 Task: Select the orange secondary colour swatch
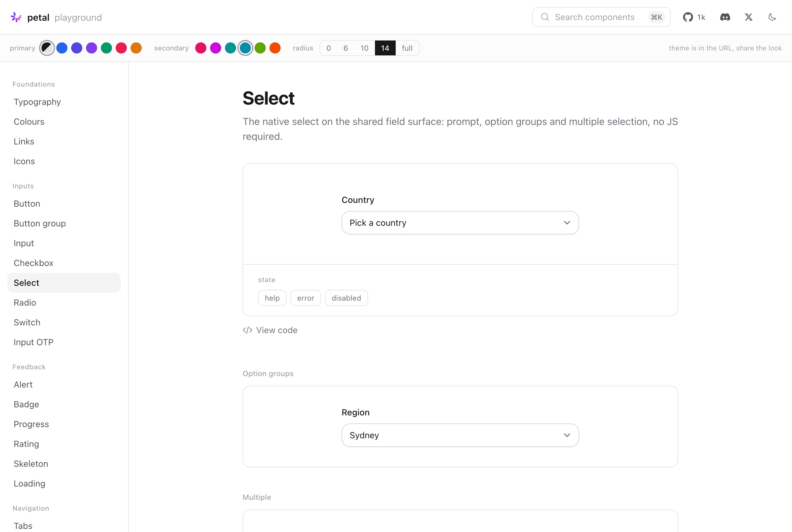[275, 48]
